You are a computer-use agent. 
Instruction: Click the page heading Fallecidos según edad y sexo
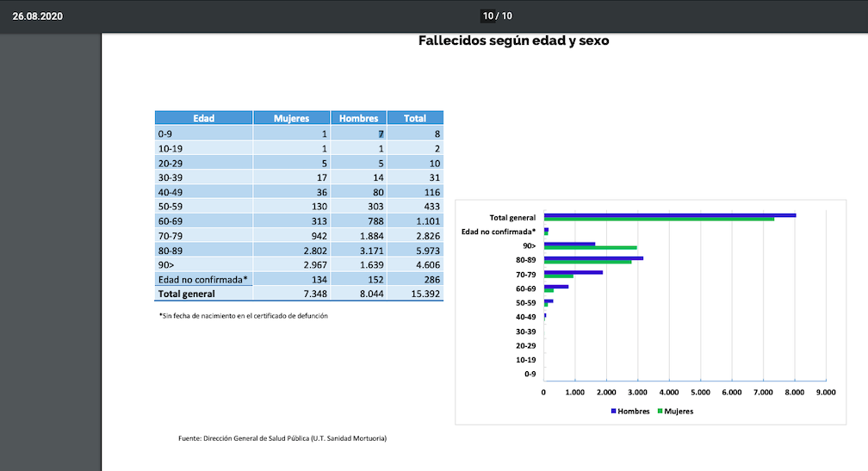[x=513, y=40]
